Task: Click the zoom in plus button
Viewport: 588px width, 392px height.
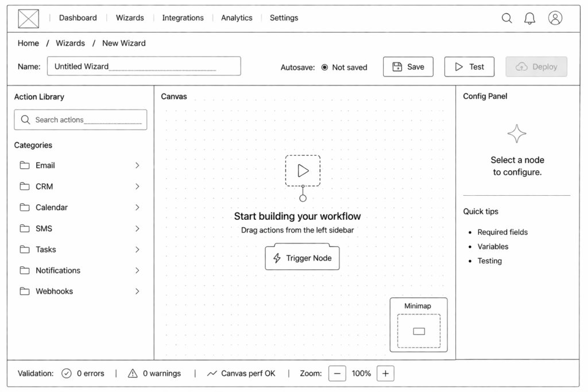Action: (x=385, y=374)
